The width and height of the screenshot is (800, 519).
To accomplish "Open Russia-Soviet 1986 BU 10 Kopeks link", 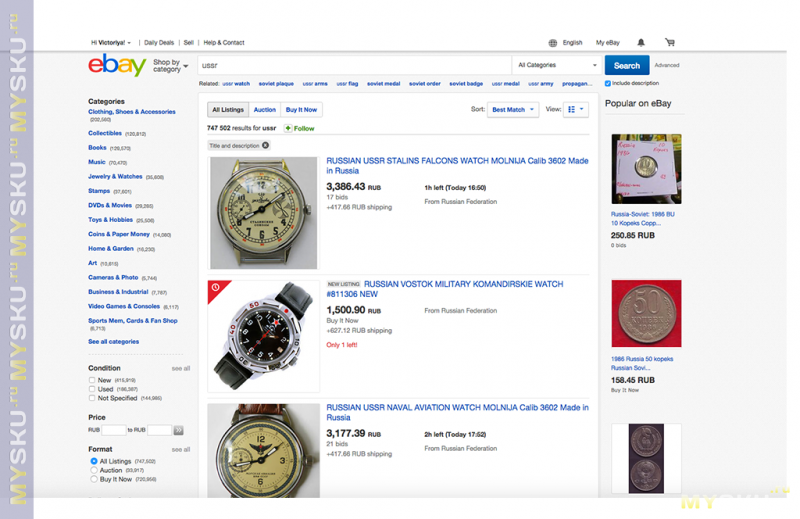I will [642, 219].
